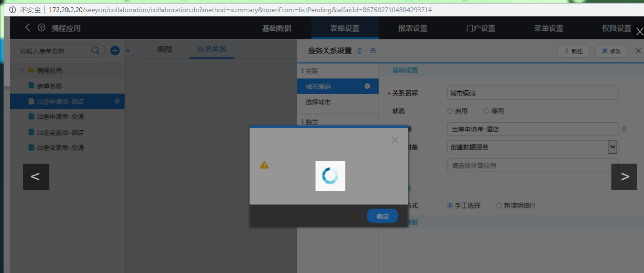Image resolution: width=644 pixels, height=273 pixels.
Task: Open the 门户设置 menu
Action: click(481, 28)
